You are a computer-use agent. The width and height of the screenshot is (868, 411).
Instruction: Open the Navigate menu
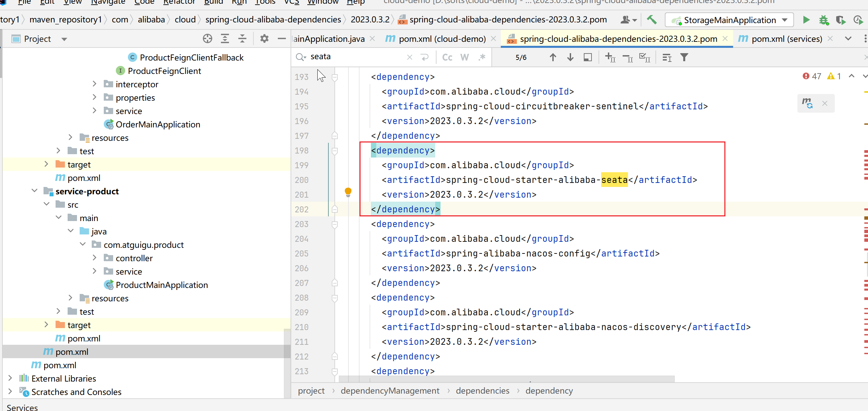click(108, 2)
